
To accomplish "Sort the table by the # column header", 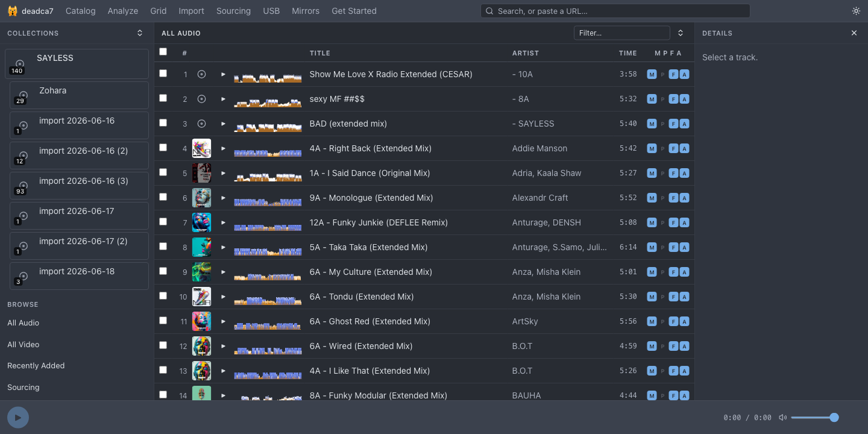I will 184,53.
